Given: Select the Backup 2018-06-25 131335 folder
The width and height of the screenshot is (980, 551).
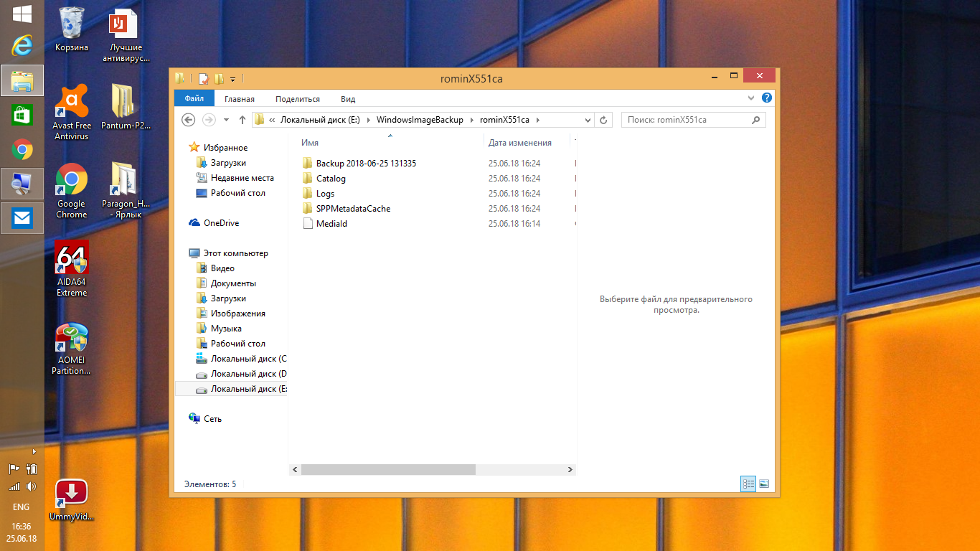Looking at the screenshot, I should [x=366, y=164].
